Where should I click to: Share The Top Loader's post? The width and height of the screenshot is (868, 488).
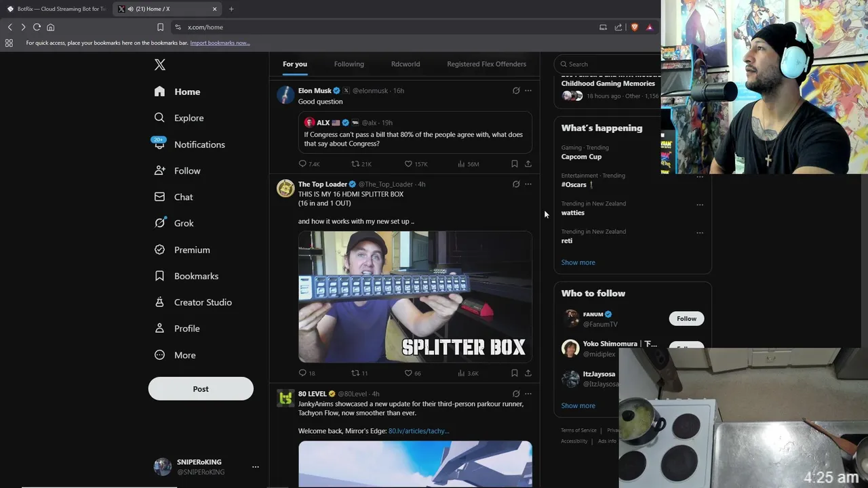tap(528, 373)
